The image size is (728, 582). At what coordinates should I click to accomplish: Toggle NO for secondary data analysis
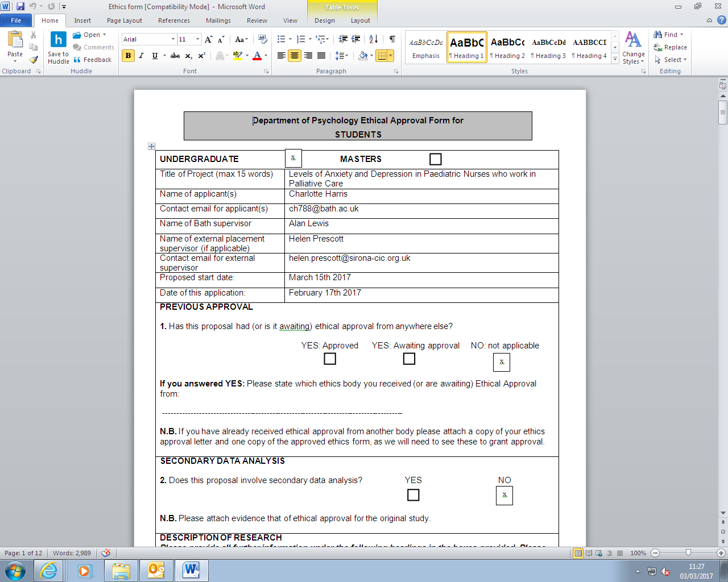pos(504,496)
